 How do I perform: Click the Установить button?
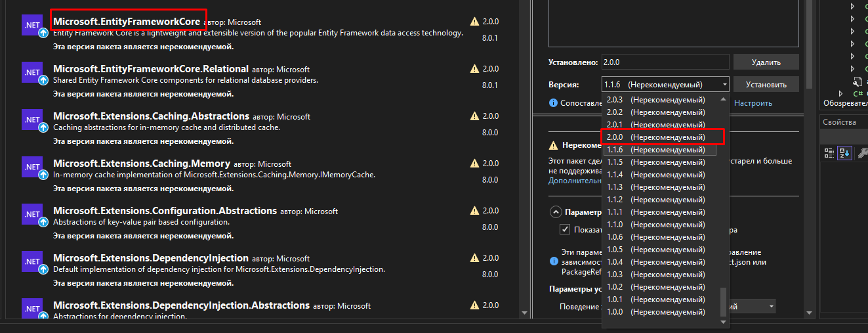pos(766,85)
